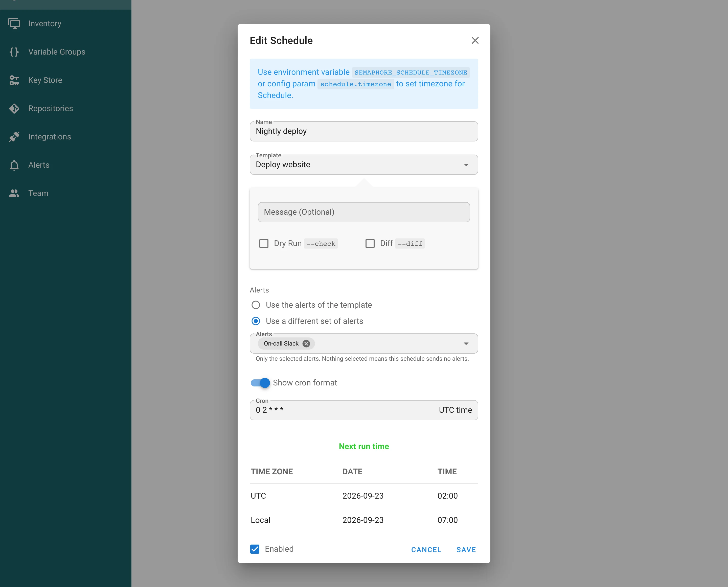Click the Key Store key icon
Viewport: 728px width, 587px height.
coord(14,80)
